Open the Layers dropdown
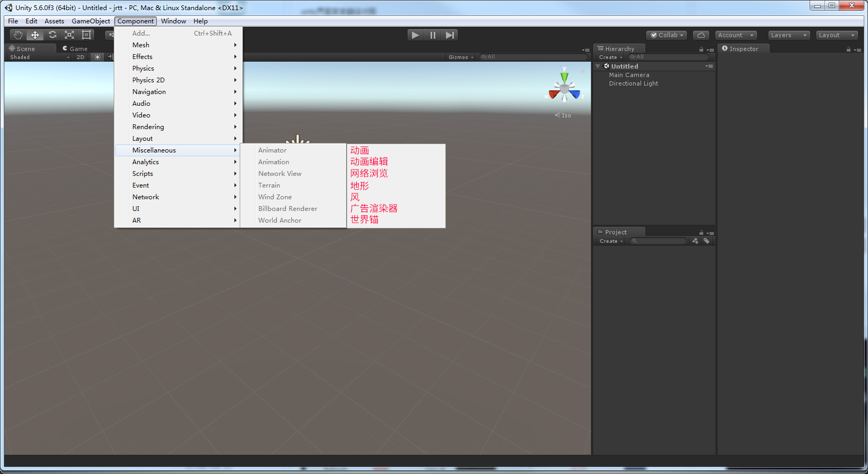The height and width of the screenshot is (474, 868). [789, 35]
